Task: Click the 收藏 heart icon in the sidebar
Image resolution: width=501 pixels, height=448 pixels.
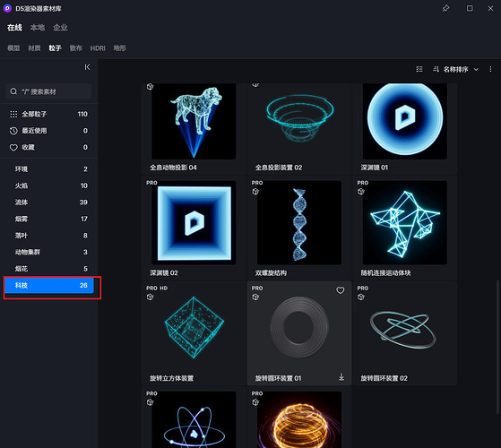Action: click(x=13, y=147)
